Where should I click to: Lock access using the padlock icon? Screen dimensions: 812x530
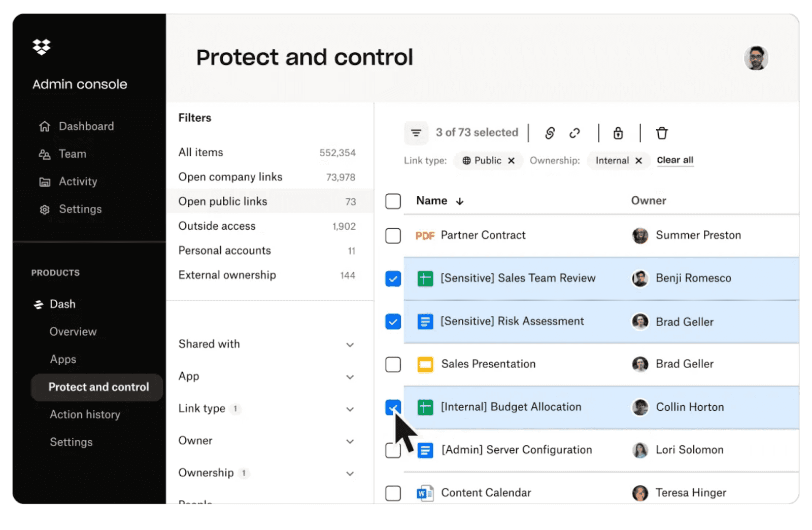point(618,133)
